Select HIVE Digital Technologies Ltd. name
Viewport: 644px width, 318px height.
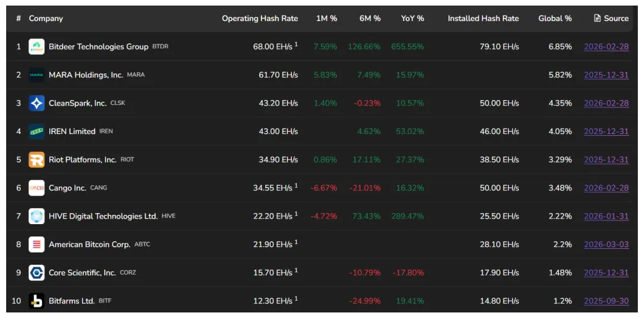(103, 216)
